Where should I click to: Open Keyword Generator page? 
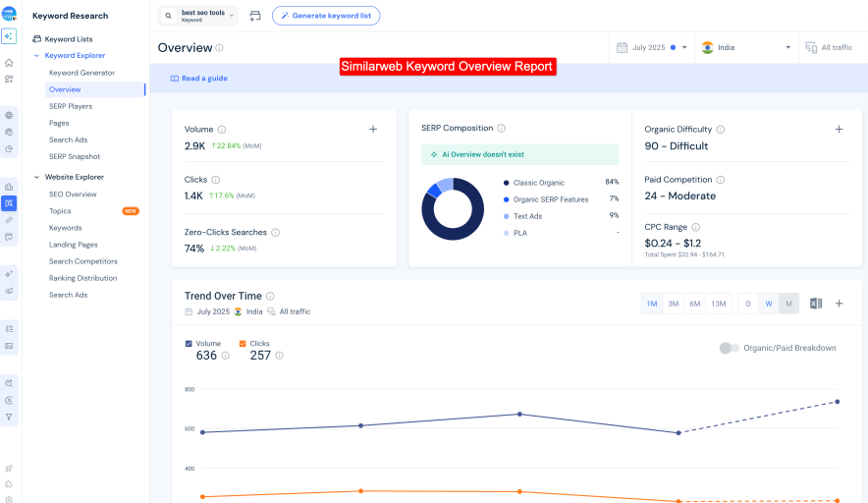[x=81, y=73]
